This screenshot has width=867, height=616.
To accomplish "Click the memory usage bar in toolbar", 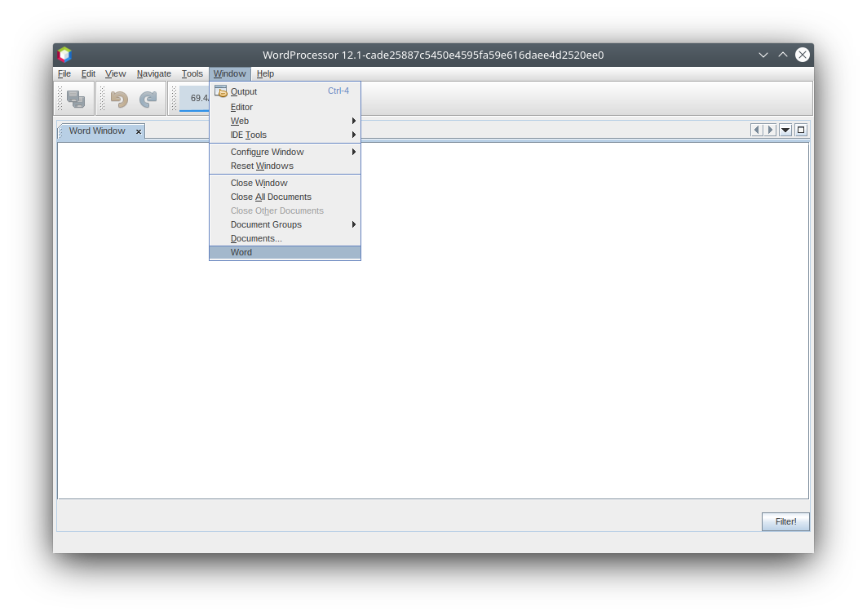I will click(x=194, y=99).
